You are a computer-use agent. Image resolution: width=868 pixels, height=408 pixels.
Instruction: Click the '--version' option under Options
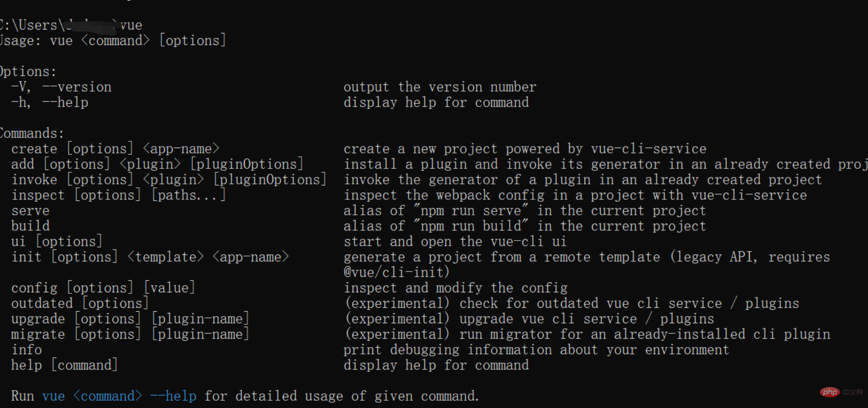click(x=77, y=87)
